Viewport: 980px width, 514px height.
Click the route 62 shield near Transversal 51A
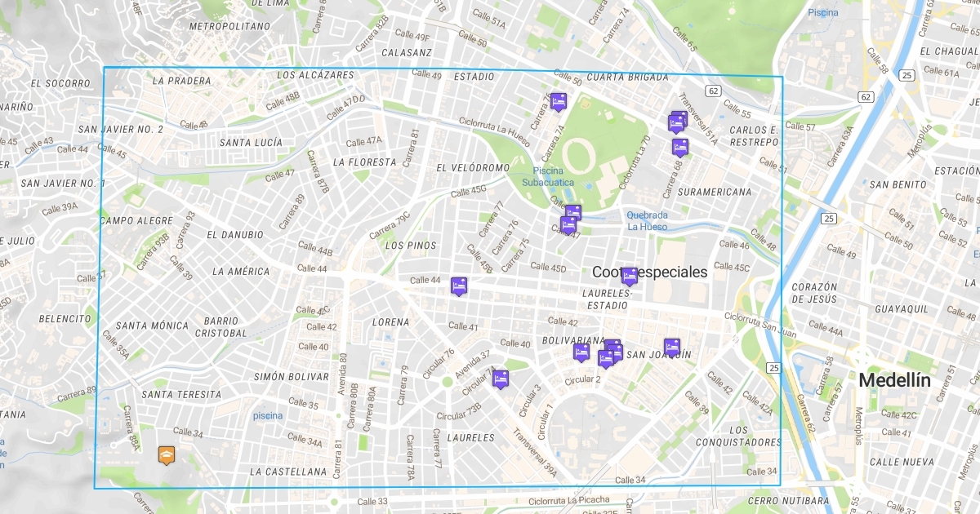714,91
